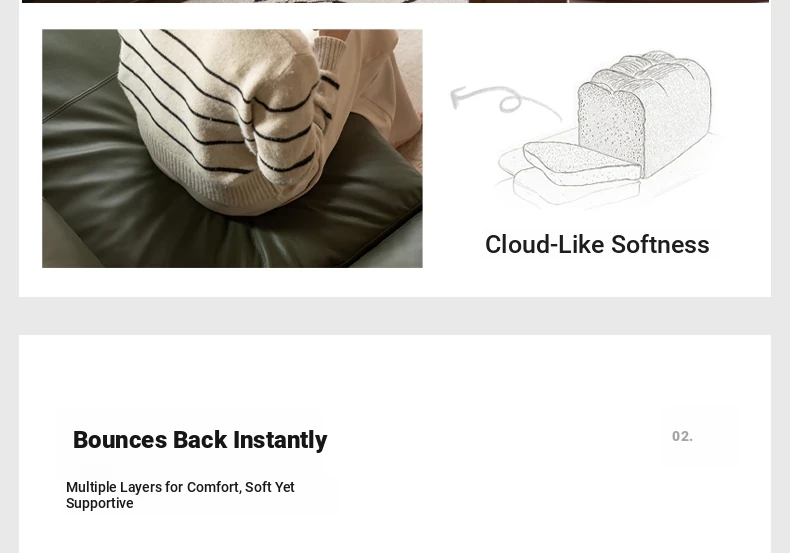The width and height of the screenshot is (790, 553).
Task: Select the 'Bounces Back Instantly' heading
Action: (x=200, y=440)
